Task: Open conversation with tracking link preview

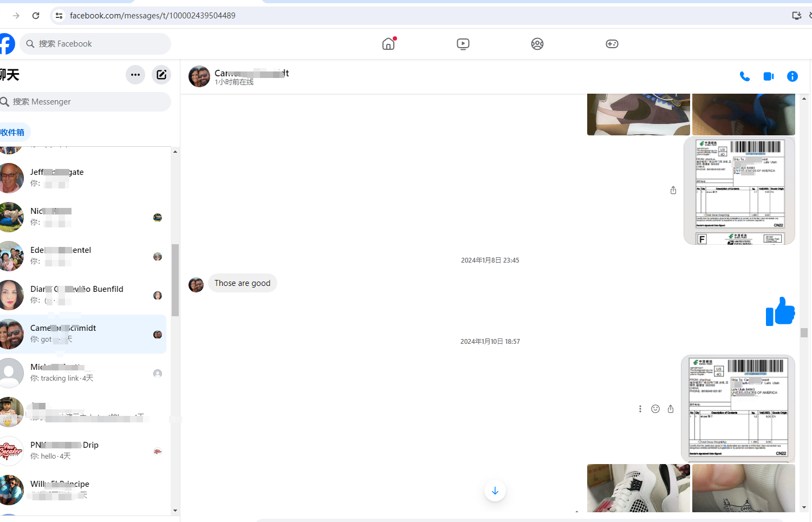Action: pos(81,373)
